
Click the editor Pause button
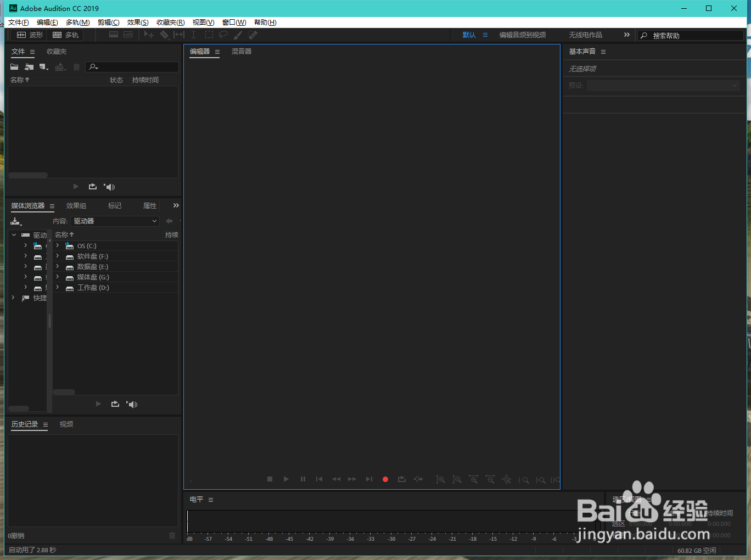pos(302,479)
